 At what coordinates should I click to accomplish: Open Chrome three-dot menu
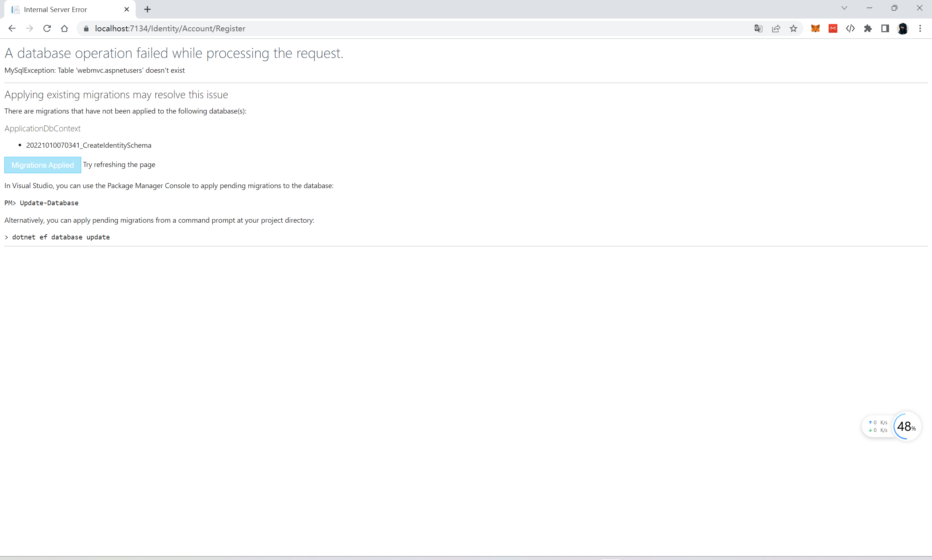click(x=920, y=28)
